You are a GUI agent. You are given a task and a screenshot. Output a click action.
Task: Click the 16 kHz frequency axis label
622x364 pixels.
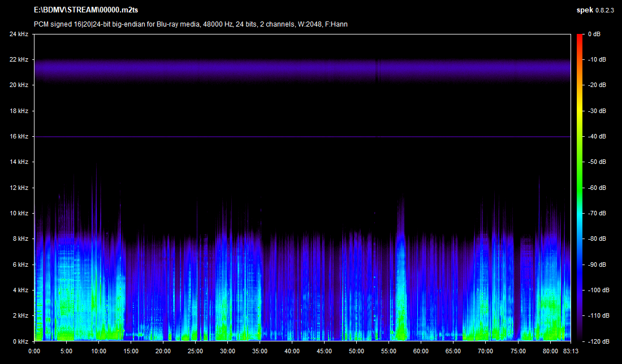tap(19, 136)
